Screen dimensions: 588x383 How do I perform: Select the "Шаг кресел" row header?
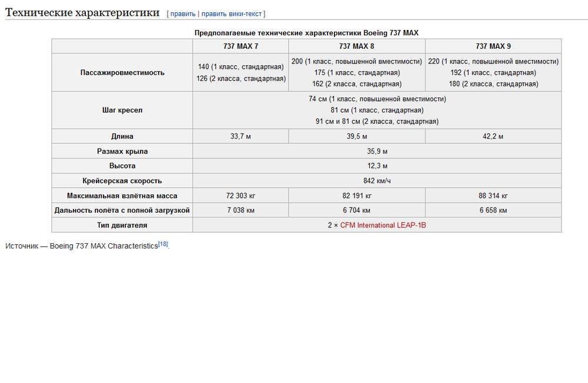(x=122, y=110)
